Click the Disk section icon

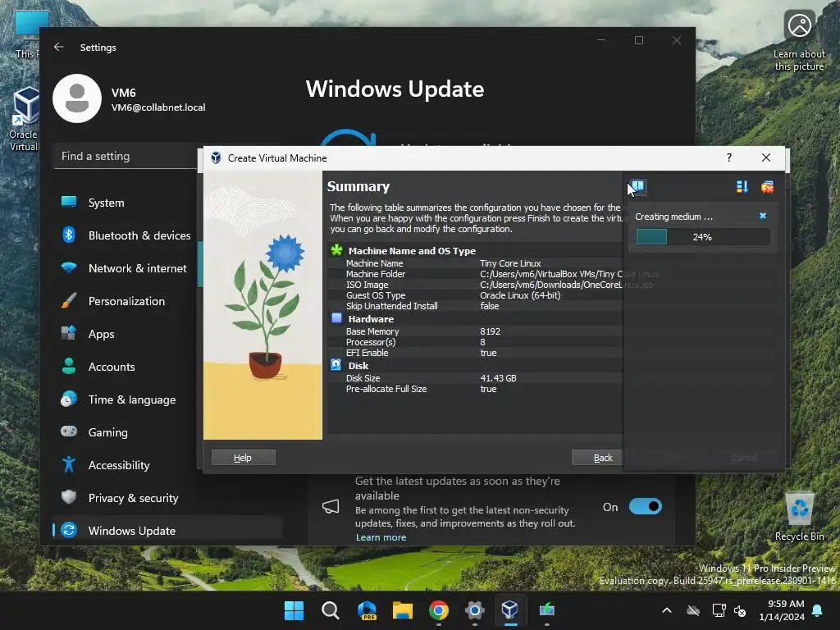pos(336,365)
